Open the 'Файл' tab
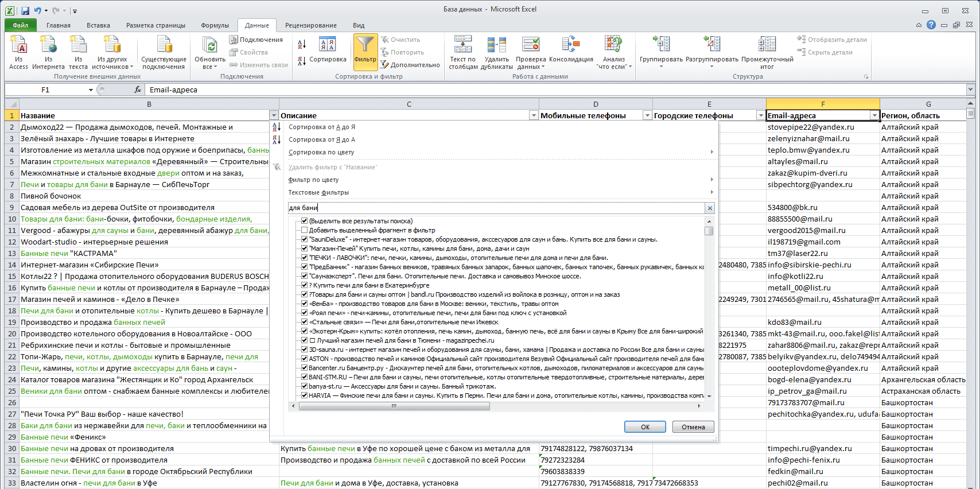The image size is (980, 489). pyautogui.click(x=21, y=25)
